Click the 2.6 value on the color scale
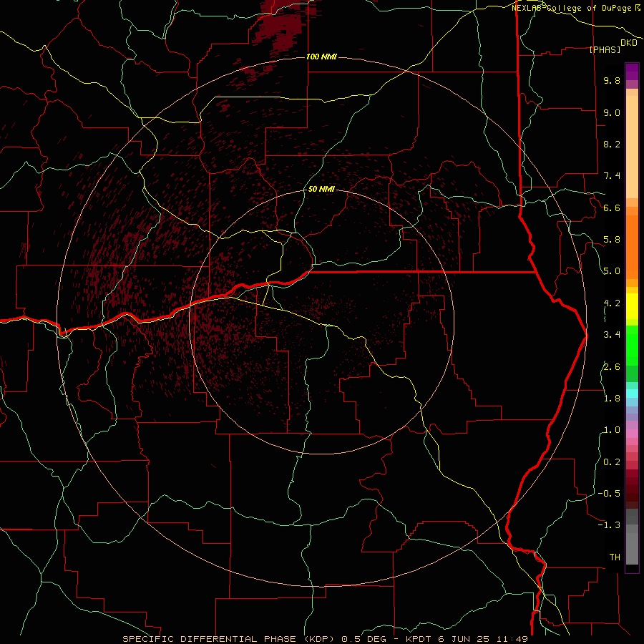The height and width of the screenshot is (644, 644). pos(612,367)
